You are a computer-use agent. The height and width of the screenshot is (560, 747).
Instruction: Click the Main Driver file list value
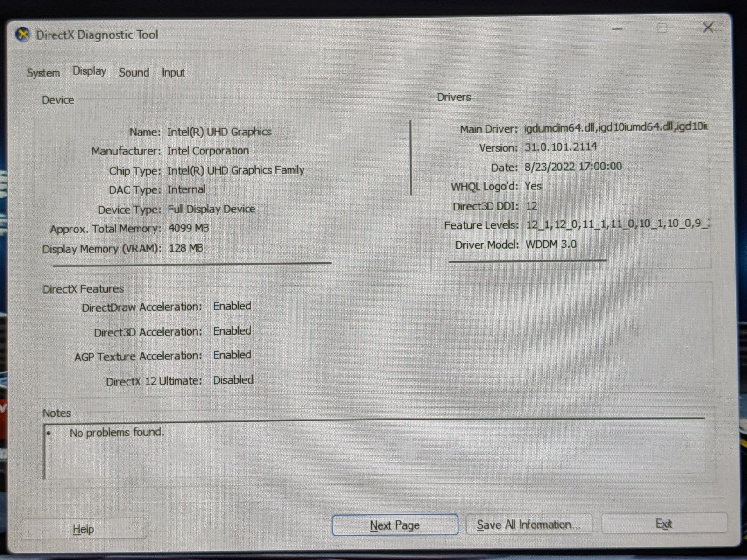615,127
